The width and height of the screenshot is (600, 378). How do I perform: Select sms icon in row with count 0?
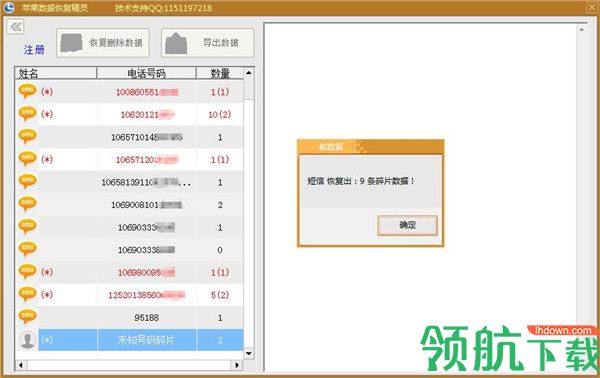click(28, 249)
